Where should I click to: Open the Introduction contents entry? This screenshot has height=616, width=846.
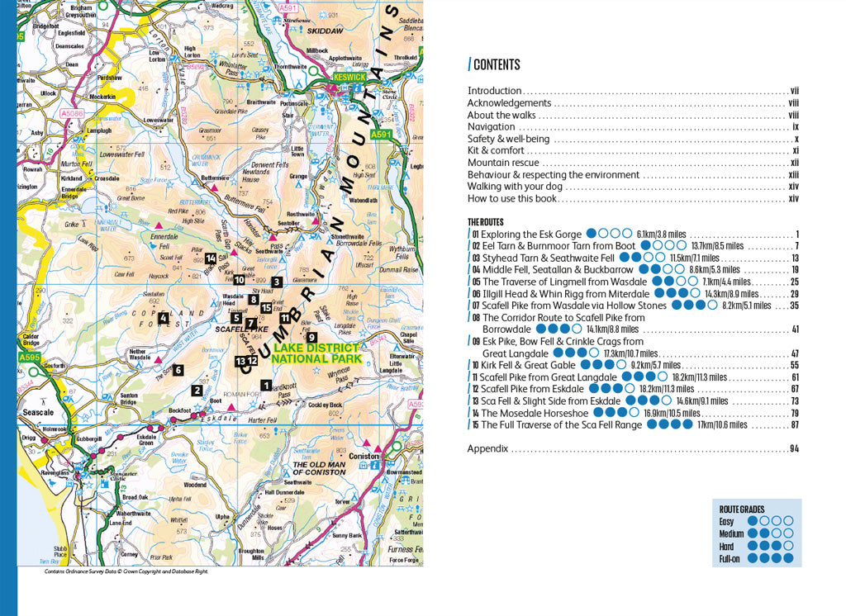[493, 92]
